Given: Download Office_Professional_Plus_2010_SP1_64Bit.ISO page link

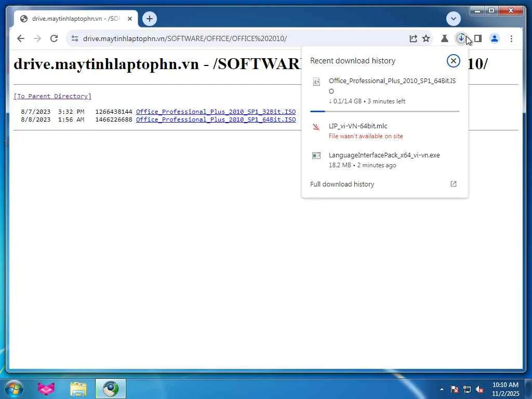Looking at the screenshot, I should pyautogui.click(x=216, y=119).
